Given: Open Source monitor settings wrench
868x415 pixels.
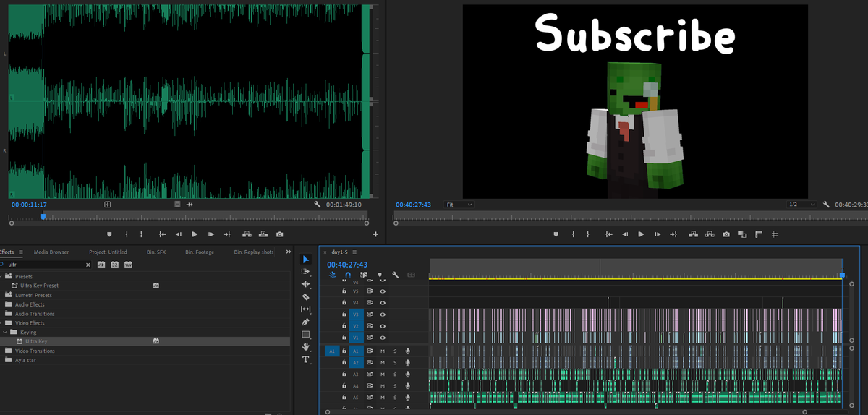Looking at the screenshot, I should (x=318, y=205).
